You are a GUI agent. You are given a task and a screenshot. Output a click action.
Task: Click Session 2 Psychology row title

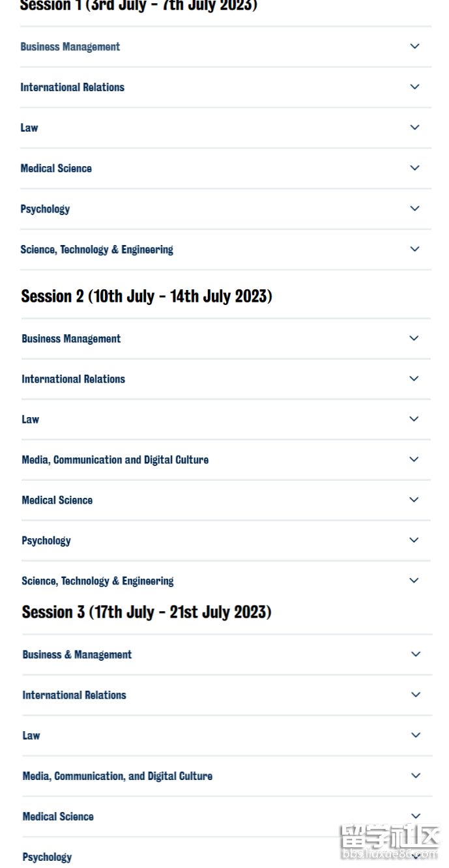click(x=46, y=541)
